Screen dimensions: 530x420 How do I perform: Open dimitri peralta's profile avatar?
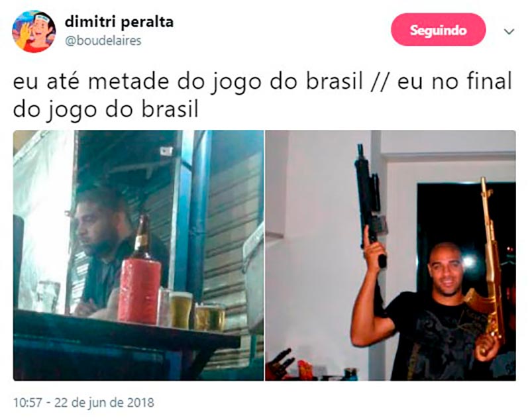[34, 31]
